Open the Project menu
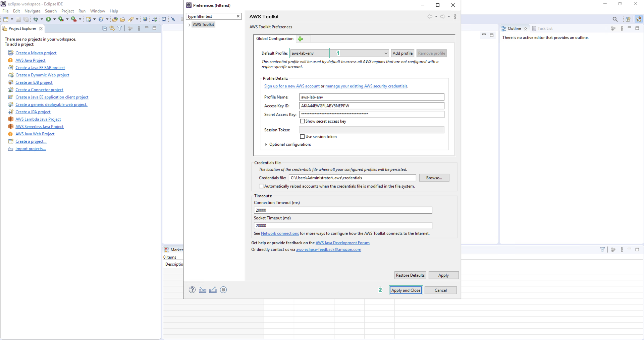644x340 pixels. point(67,11)
